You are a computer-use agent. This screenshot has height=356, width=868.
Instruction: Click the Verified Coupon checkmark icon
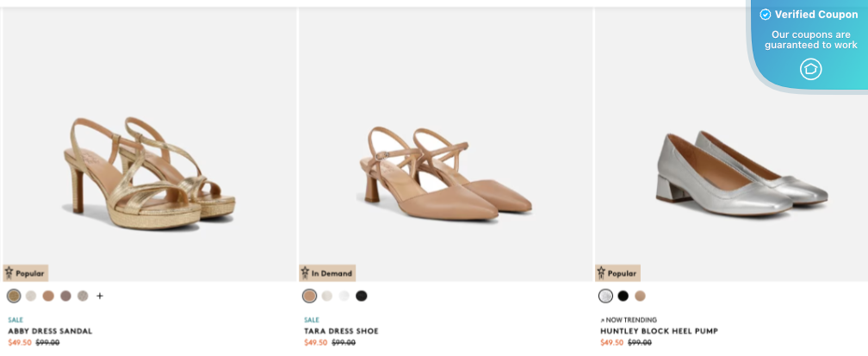(x=765, y=15)
